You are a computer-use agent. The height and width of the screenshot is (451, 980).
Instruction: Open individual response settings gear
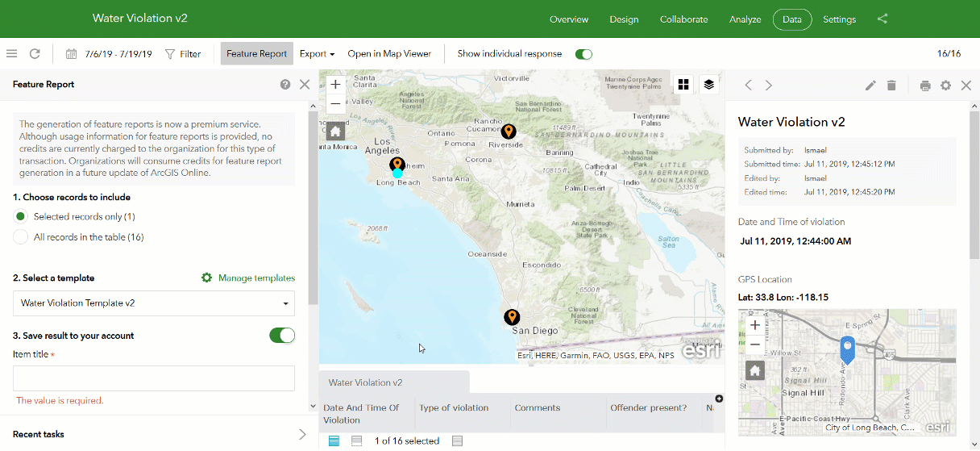(946, 85)
